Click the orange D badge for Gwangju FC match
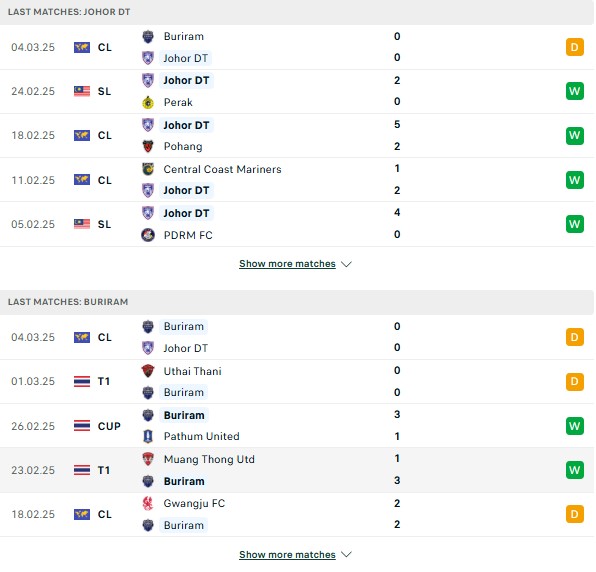 (x=575, y=514)
